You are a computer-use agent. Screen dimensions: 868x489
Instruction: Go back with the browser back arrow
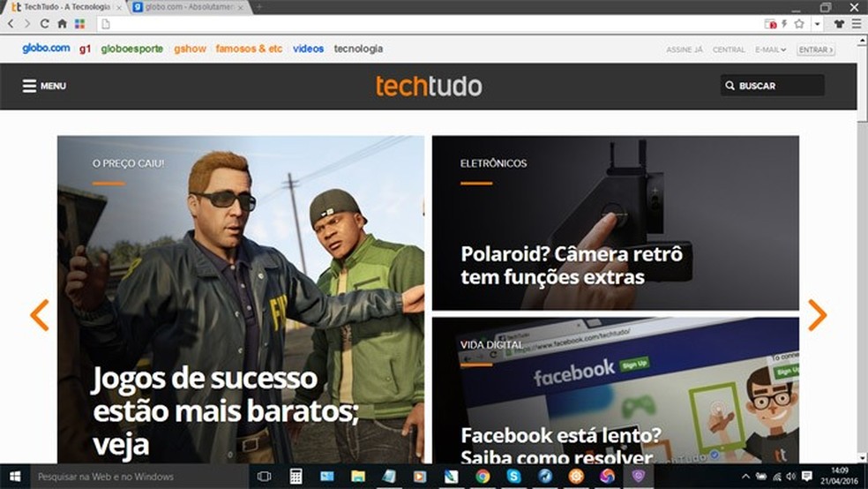11,24
